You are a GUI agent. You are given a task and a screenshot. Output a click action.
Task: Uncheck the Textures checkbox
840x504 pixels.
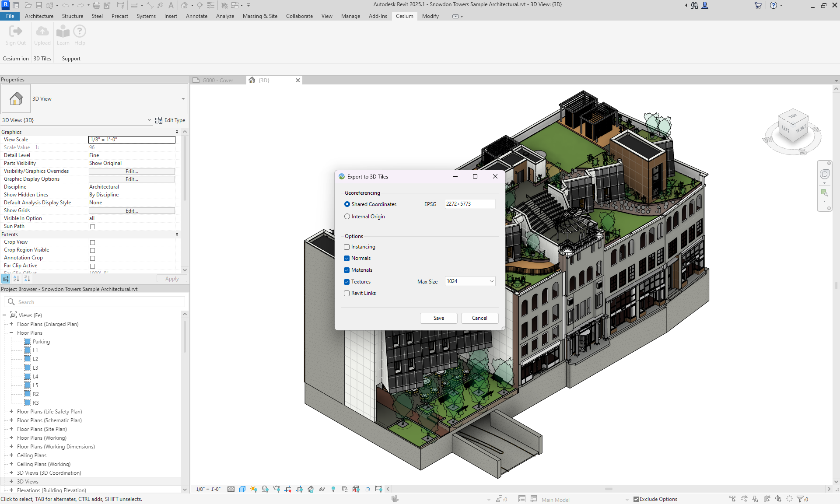pyautogui.click(x=347, y=282)
